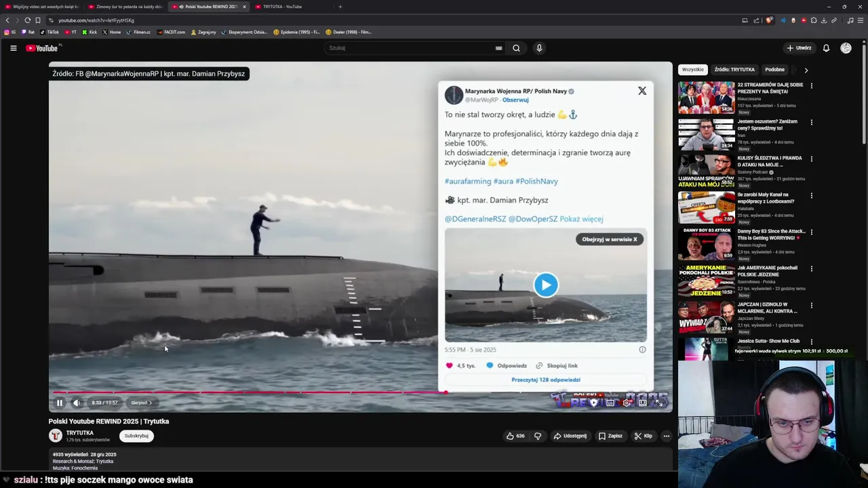Open browser downloads icon
Screen dimensions: 868x488
pos(824,20)
